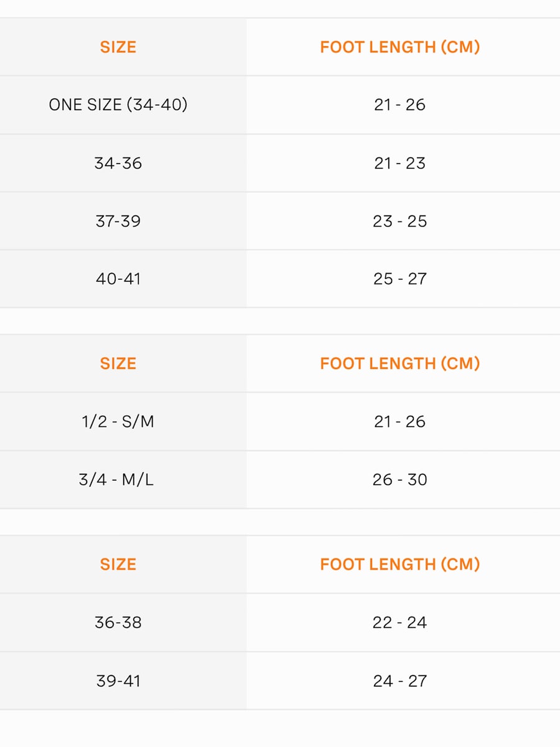Image resolution: width=560 pixels, height=747 pixels.
Task: Click foot length value beside 1/2 - S/M
Action: (399, 421)
